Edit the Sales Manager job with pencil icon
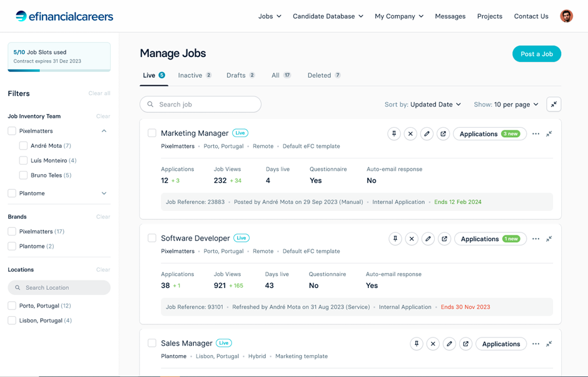Screen dimensions: 588x377 449,344
